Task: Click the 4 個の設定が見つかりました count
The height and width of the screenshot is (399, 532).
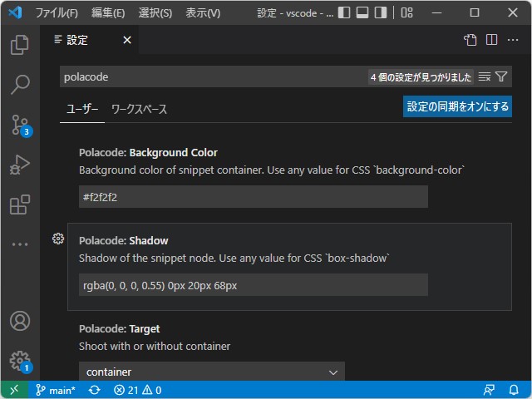Action: [x=421, y=77]
